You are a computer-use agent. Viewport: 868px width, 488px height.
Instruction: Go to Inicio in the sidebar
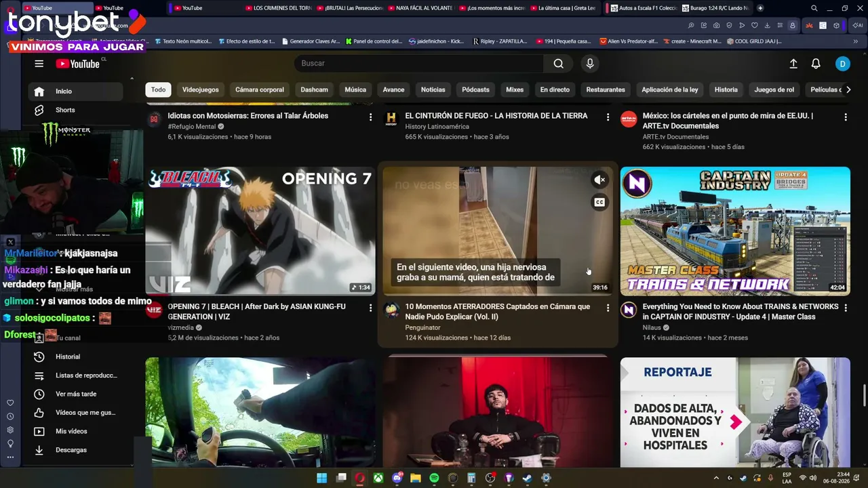click(x=75, y=91)
